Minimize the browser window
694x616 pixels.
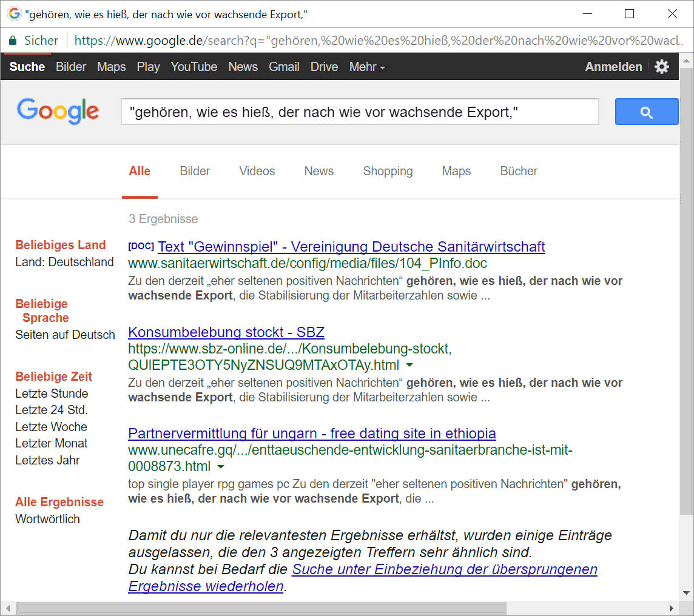tap(587, 14)
